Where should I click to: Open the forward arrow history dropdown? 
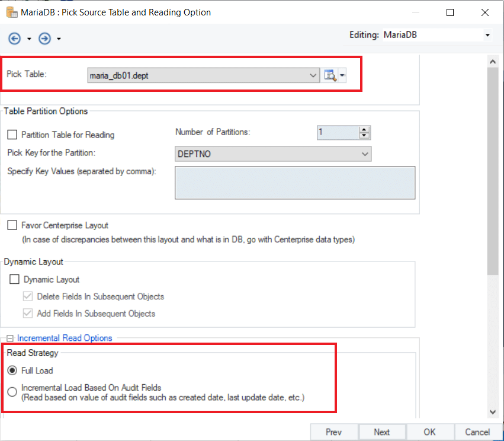[x=59, y=39]
